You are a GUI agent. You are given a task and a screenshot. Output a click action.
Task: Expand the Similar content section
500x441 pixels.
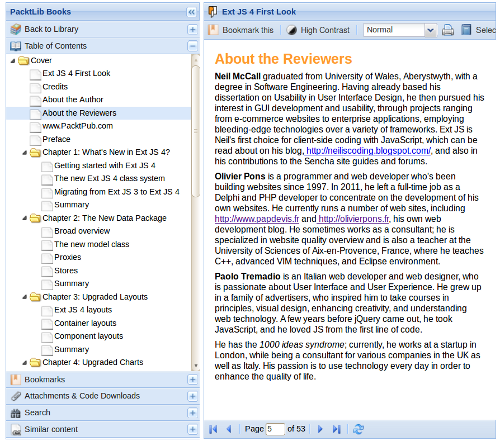[x=192, y=429]
